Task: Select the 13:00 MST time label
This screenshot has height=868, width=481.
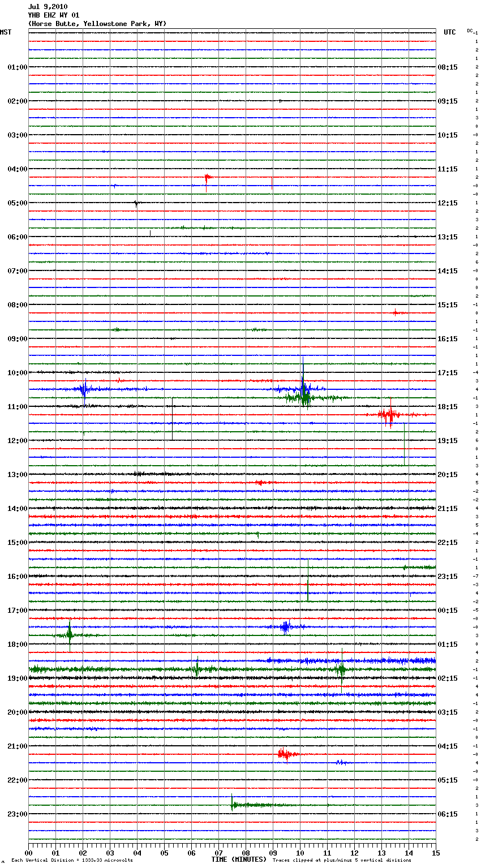Action: 18,475
